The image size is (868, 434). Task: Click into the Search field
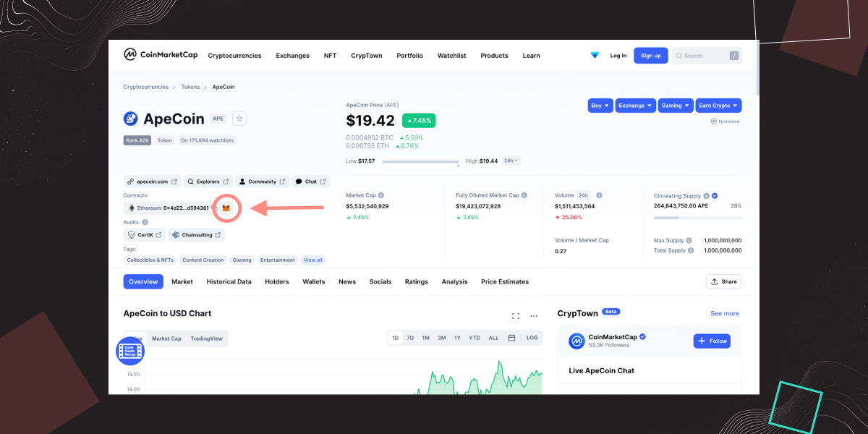click(706, 56)
